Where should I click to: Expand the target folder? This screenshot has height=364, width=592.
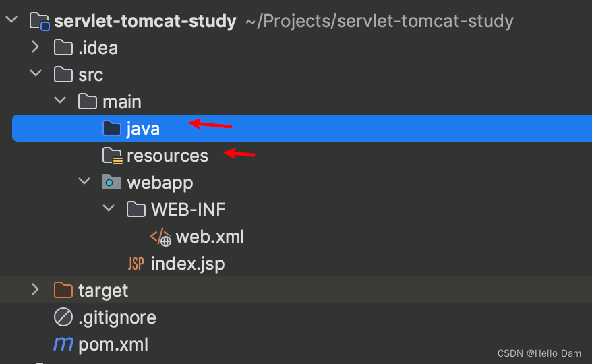[36, 290]
